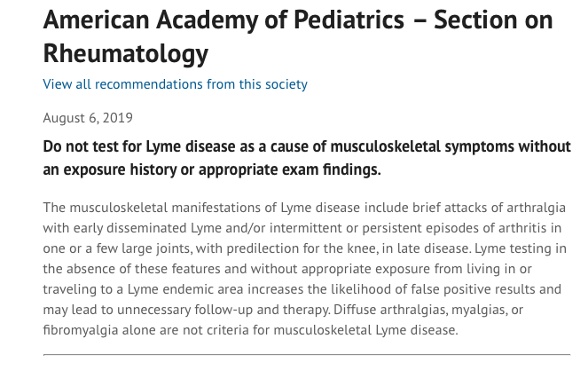Open "View all recommendations from this society" link
This screenshot has height=370, width=588.
175,84
